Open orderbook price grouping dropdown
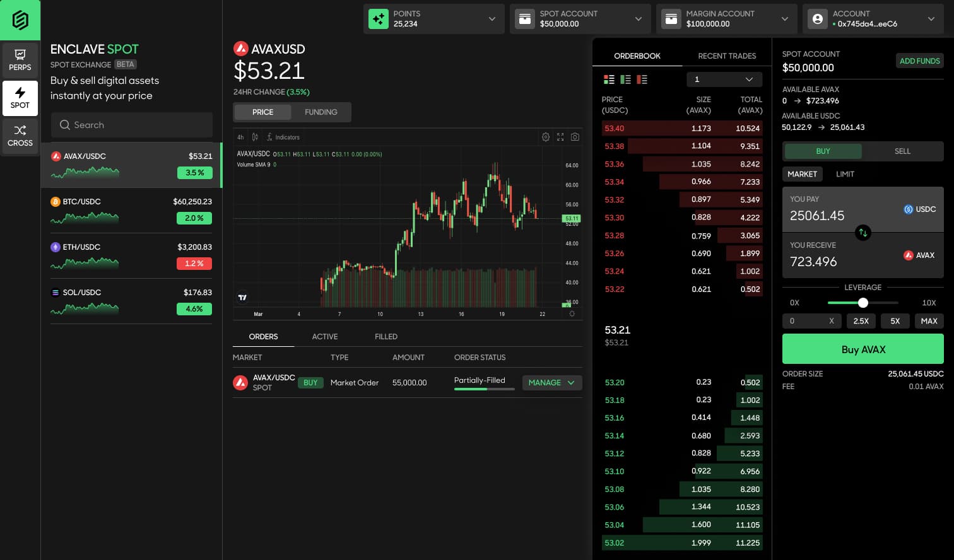Image resolution: width=954 pixels, height=560 pixels. [724, 79]
